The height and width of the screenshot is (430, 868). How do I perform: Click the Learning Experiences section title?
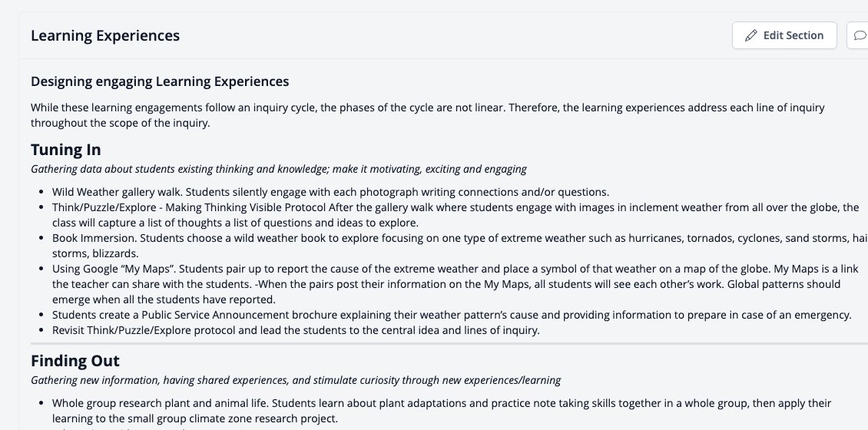[105, 35]
